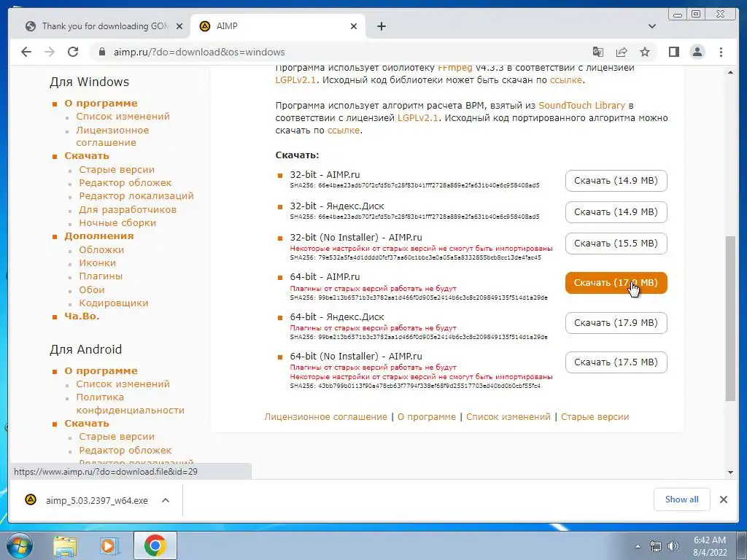Open Плагины sidebar link
Image resolution: width=747 pixels, height=560 pixels.
coord(101,276)
